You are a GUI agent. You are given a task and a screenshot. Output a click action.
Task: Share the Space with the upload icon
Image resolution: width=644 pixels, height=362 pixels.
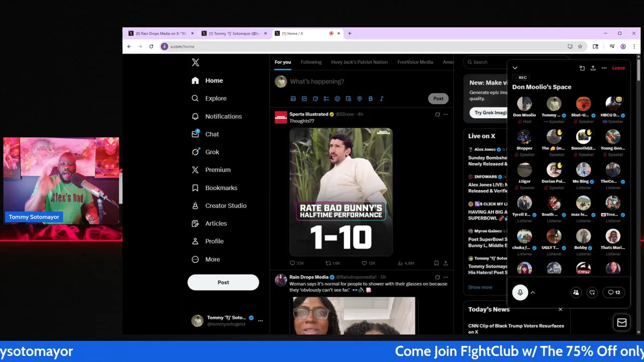coord(593,68)
